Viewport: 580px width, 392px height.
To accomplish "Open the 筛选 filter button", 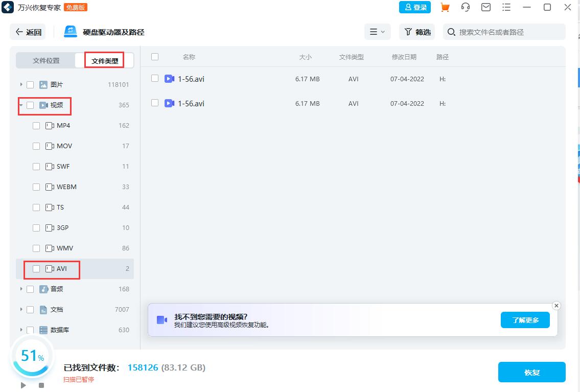I will [417, 32].
